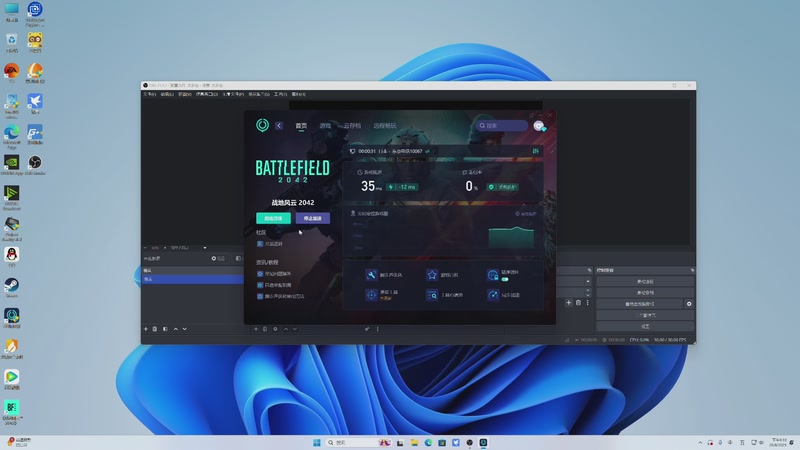
Task: Open the search-list tool icon
Action: tap(432, 295)
